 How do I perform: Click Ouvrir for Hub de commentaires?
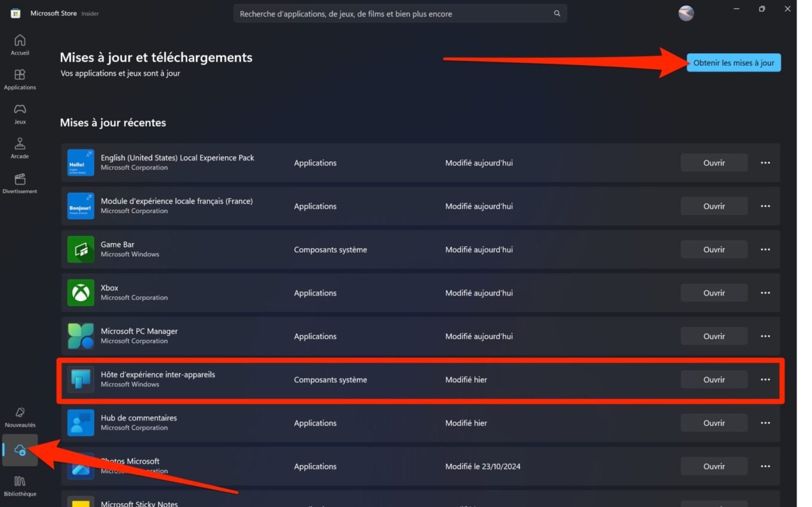714,423
